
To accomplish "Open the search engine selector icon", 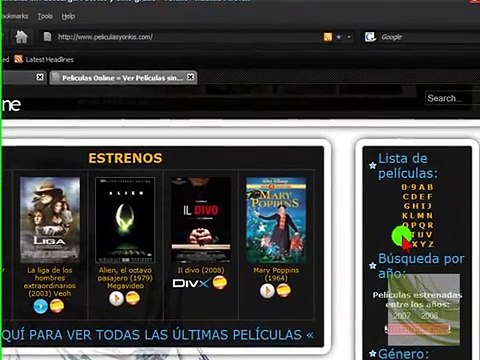I will click(x=370, y=37).
